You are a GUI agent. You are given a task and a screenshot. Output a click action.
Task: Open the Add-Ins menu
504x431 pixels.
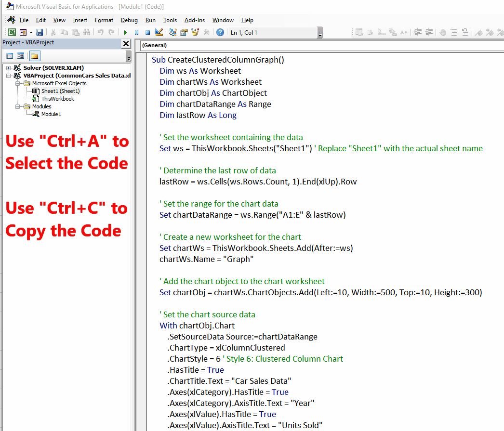pos(195,20)
